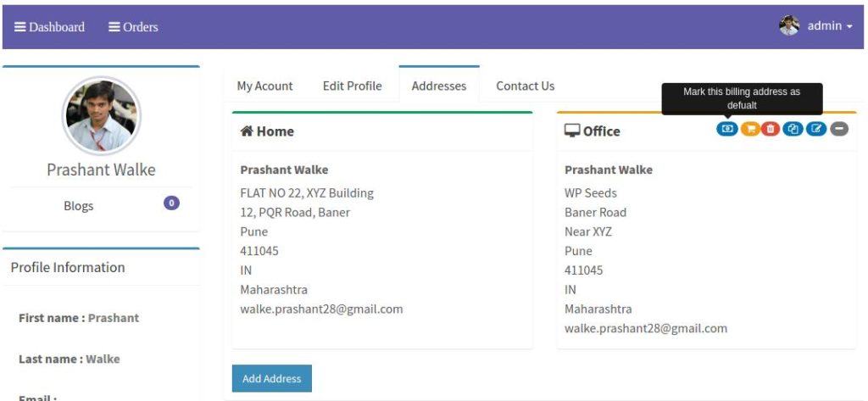Go to the Contact Us tab
The width and height of the screenshot is (868, 401).
525,86
